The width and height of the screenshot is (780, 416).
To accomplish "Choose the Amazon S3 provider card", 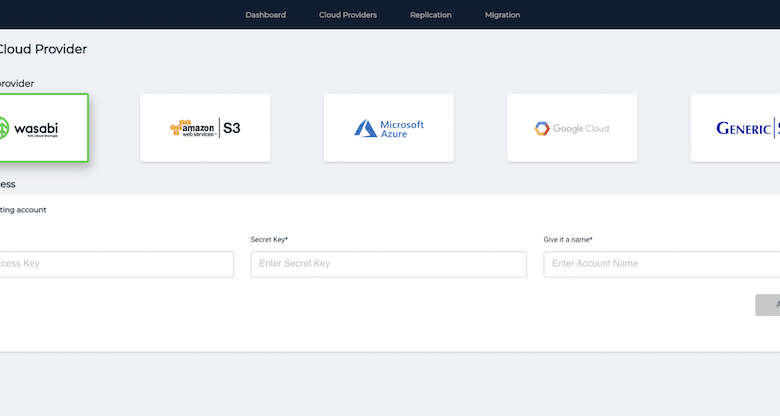I will click(x=205, y=128).
